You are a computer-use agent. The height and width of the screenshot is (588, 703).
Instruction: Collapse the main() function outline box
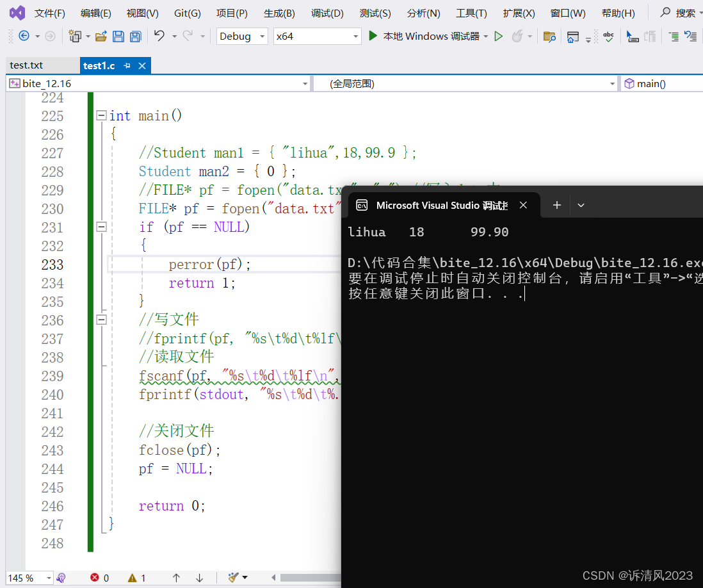101,116
